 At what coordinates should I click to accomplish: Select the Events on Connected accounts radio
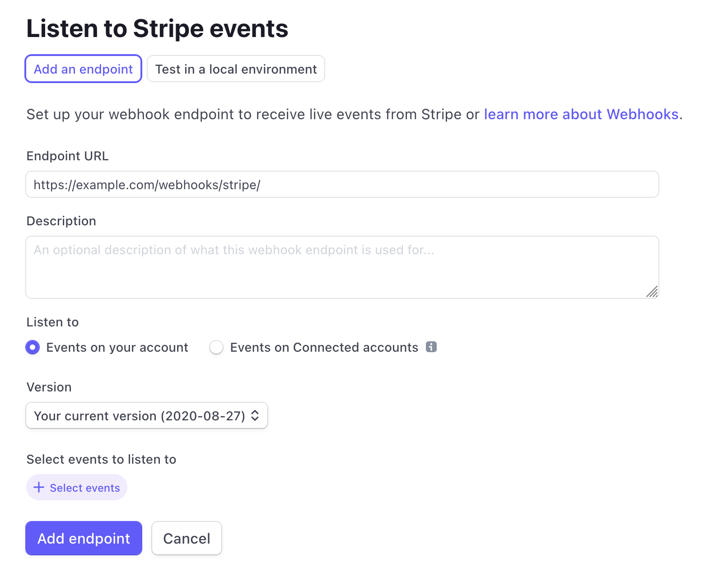tap(216, 347)
